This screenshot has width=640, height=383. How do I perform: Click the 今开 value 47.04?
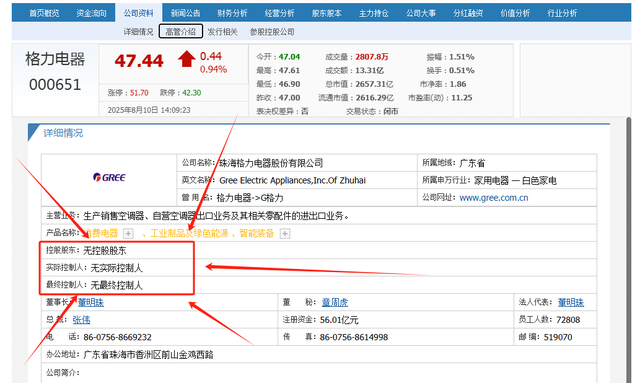click(x=289, y=57)
